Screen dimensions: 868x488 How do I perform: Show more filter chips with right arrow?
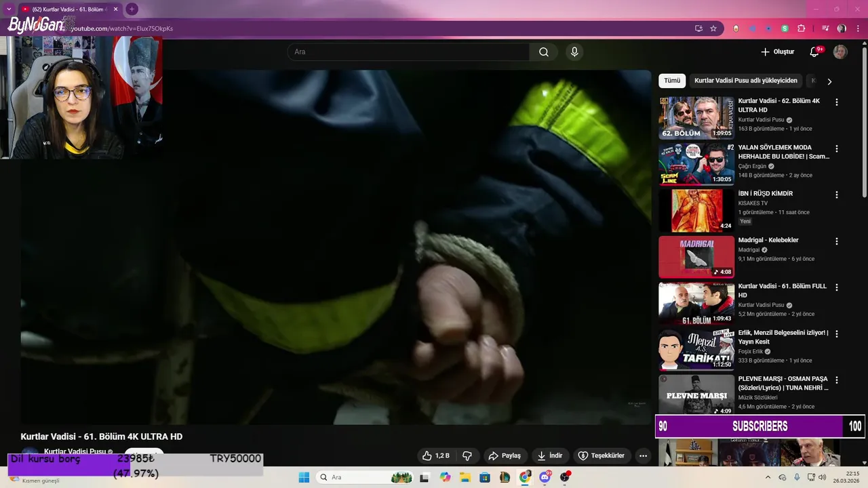(829, 81)
